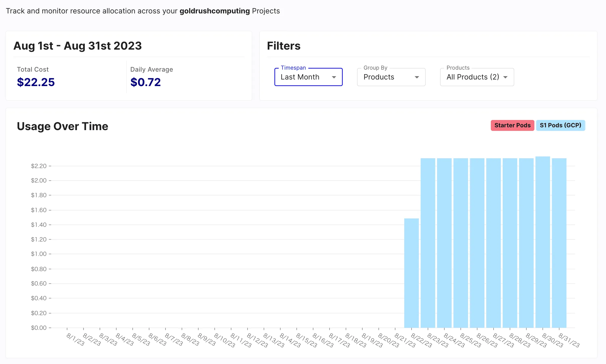Click the tallest 8/30/23 usage bar
Image resolution: width=606 pixels, height=364 pixels.
pos(543,242)
